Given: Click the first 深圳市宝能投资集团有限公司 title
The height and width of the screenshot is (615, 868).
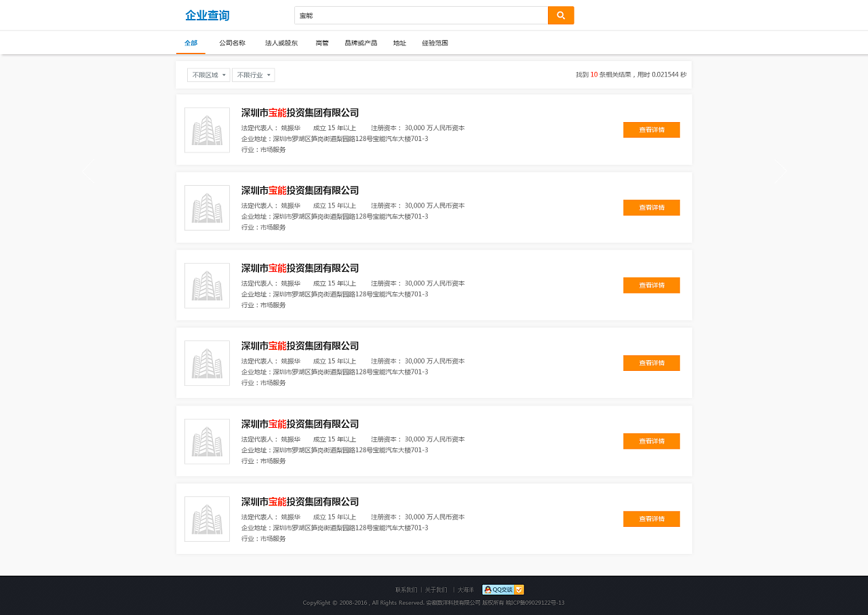Looking at the screenshot, I should tap(300, 113).
